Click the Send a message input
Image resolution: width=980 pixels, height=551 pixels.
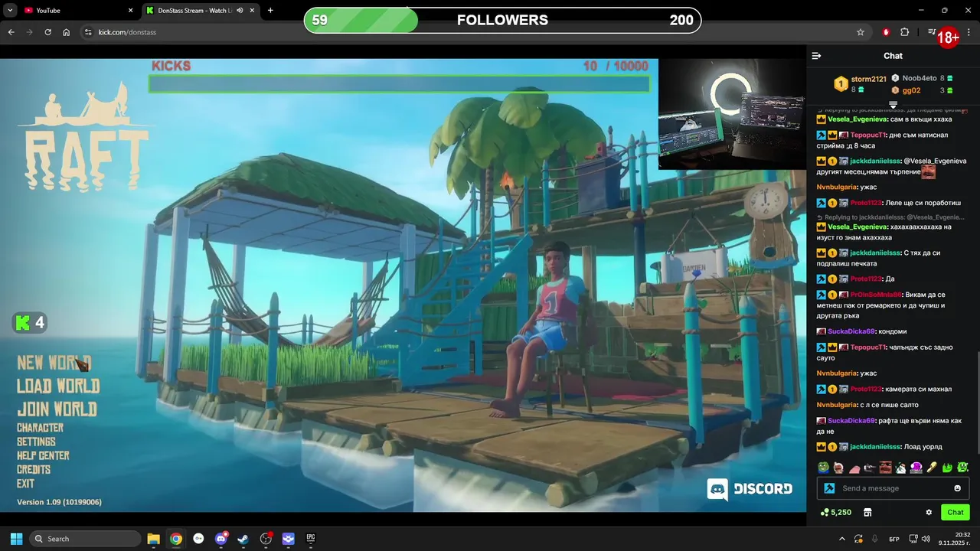pos(893,488)
